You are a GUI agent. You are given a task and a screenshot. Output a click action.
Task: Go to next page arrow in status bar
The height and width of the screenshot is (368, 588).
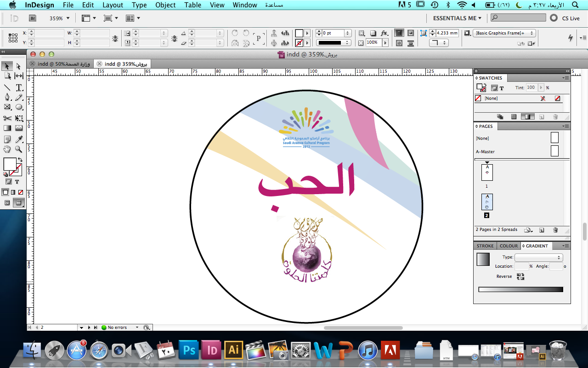pyautogui.click(x=89, y=328)
